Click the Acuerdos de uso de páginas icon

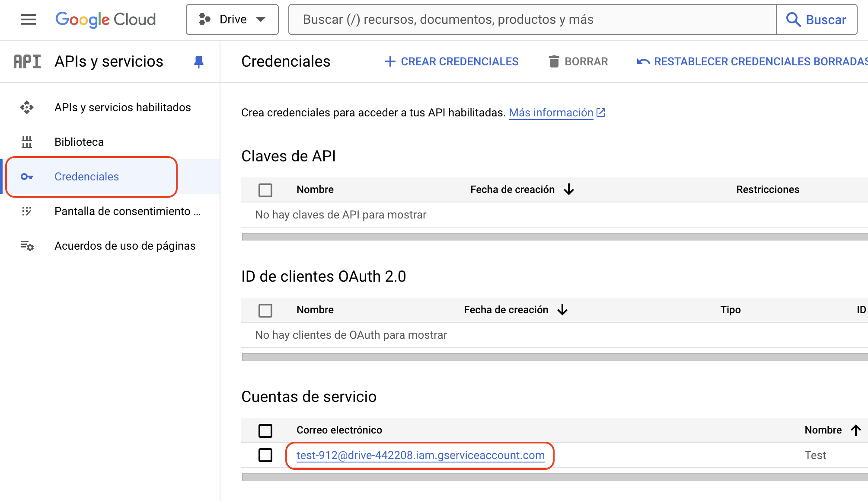(x=27, y=246)
